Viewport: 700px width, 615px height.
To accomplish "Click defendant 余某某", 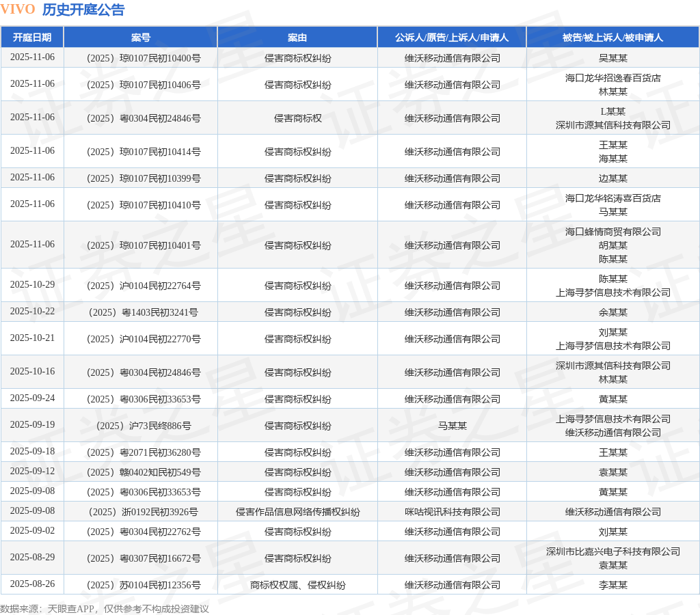I will click(x=613, y=312).
